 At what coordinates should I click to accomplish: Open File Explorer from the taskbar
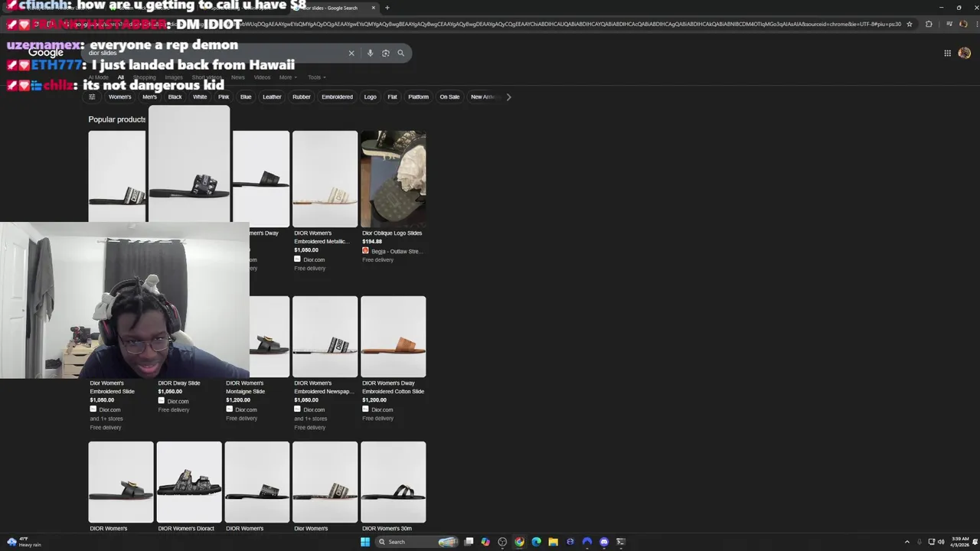pyautogui.click(x=553, y=542)
